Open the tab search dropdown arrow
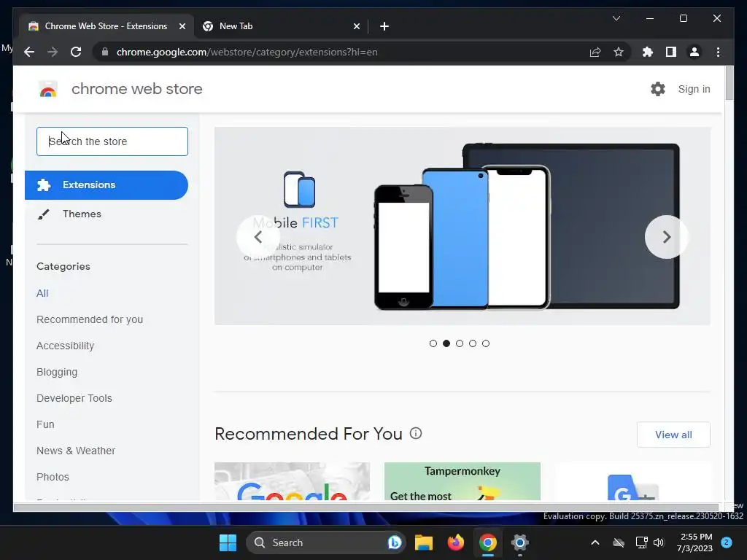 [x=616, y=18]
